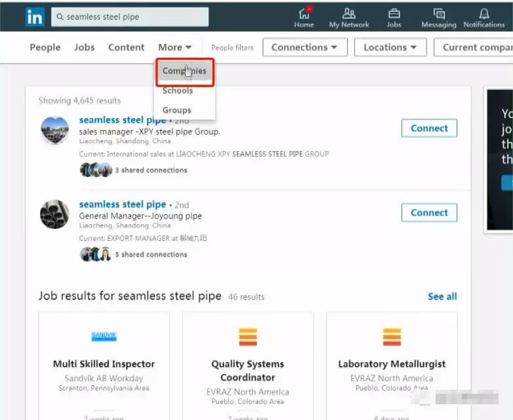Image resolution: width=513 pixels, height=420 pixels.
Task: Open the Messaging icon
Action: (439, 14)
